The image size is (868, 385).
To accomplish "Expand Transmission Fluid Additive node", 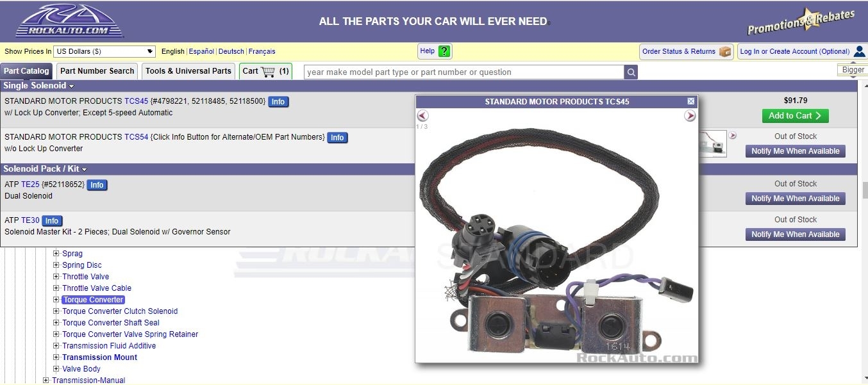I will (x=56, y=346).
